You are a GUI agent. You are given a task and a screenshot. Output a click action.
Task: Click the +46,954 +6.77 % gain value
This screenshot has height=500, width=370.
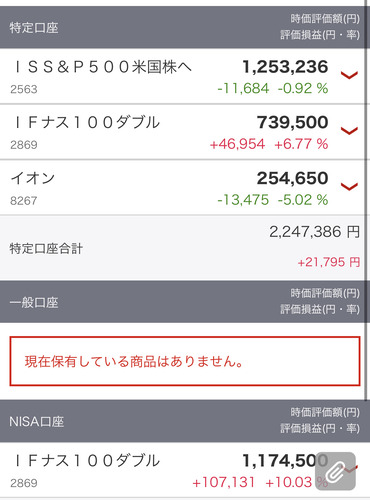pyautogui.click(x=269, y=144)
